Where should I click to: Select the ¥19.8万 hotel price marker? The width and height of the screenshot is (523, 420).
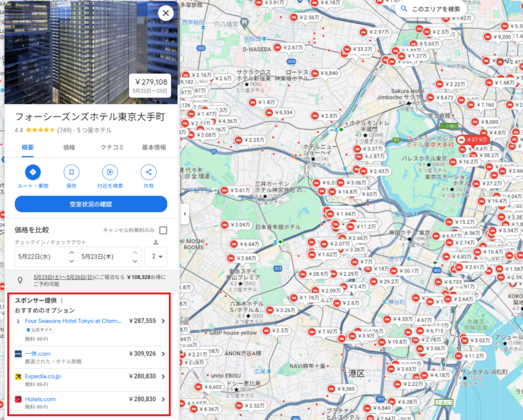click(393, 342)
